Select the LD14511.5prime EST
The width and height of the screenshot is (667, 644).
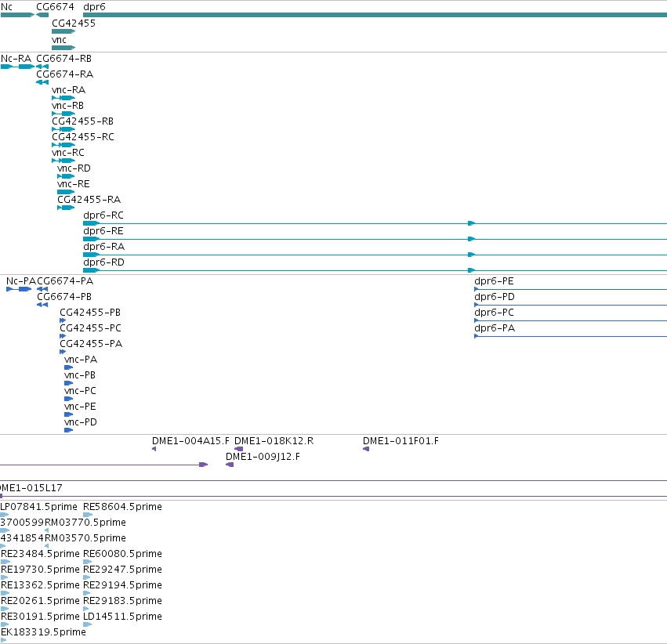(x=88, y=625)
